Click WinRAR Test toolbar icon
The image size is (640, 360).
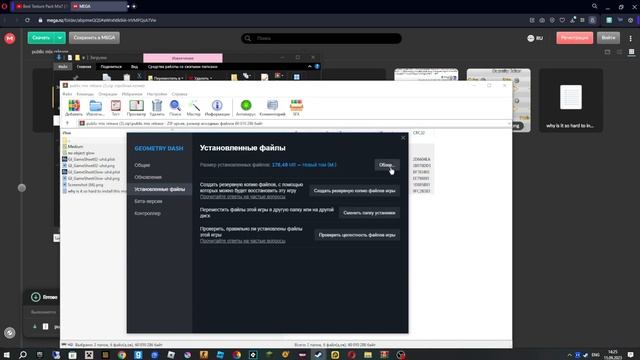click(x=116, y=108)
